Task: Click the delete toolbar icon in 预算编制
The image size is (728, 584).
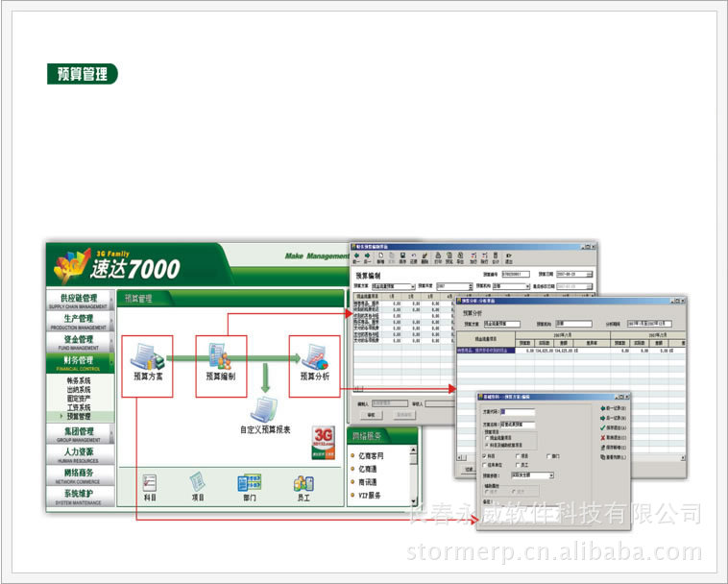Action: (425, 258)
